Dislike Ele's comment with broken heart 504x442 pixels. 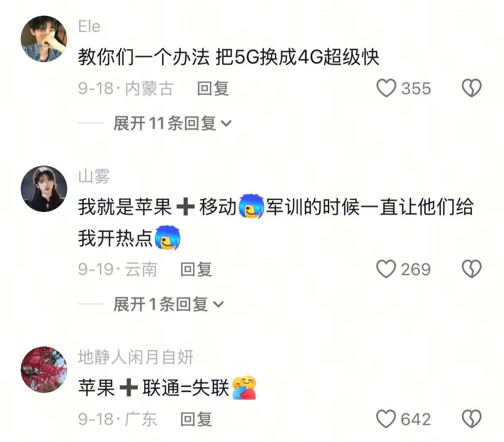coord(472,88)
